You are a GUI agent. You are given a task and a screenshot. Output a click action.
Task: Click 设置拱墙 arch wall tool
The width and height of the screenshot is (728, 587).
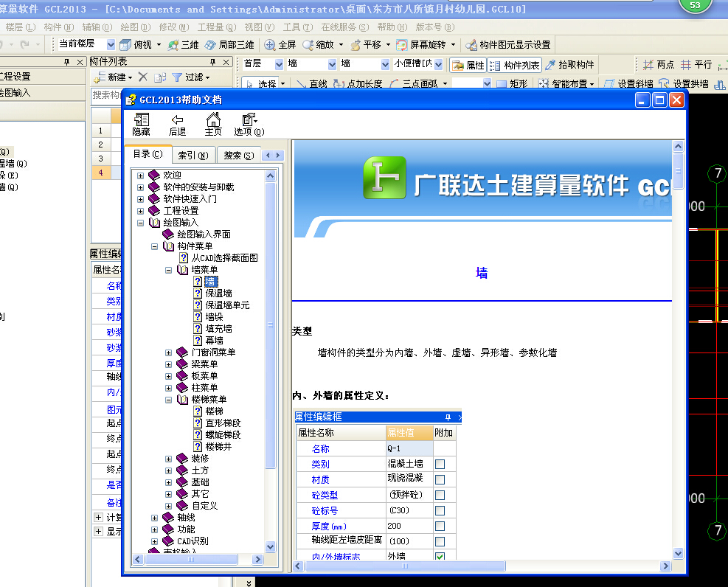click(684, 83)
